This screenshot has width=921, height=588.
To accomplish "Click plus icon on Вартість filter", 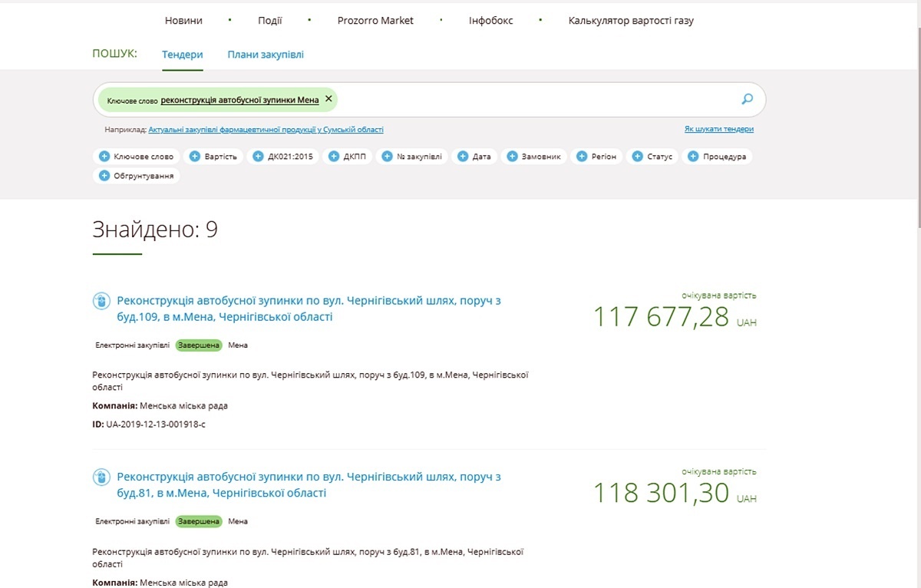I will [195, 157].
